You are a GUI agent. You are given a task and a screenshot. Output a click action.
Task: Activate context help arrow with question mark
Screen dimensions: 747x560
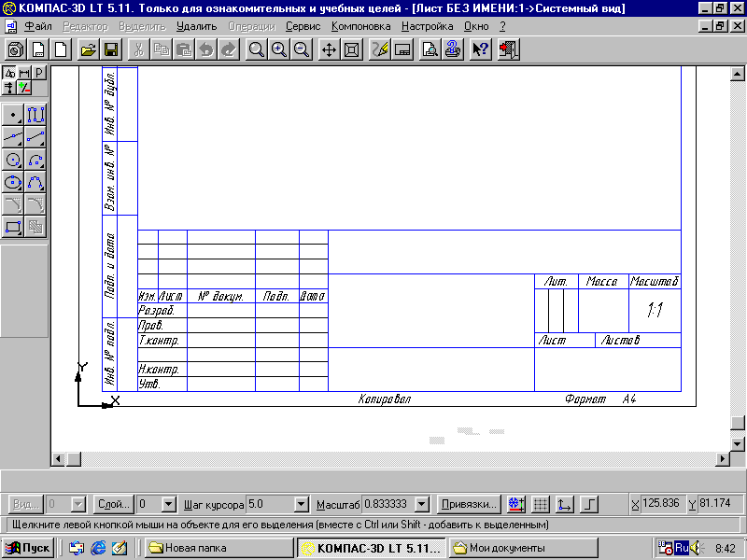pos(480,49)
